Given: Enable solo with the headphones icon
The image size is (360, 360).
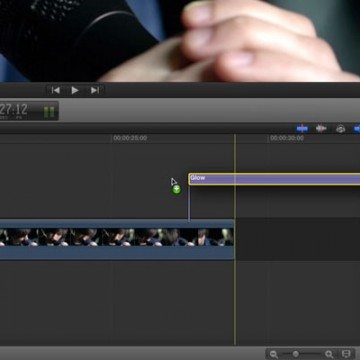Looking at the screenshot, I should point(340,129).
